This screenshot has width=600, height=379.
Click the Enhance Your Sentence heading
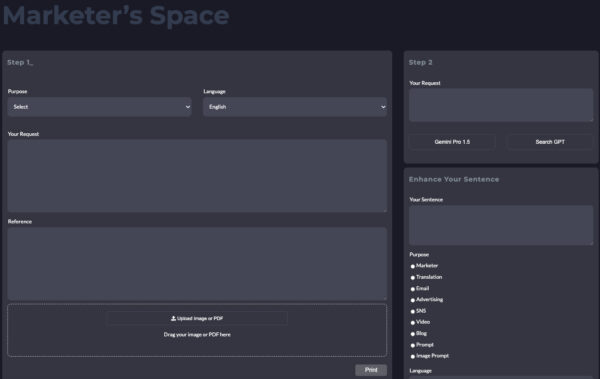pos(454,179)
